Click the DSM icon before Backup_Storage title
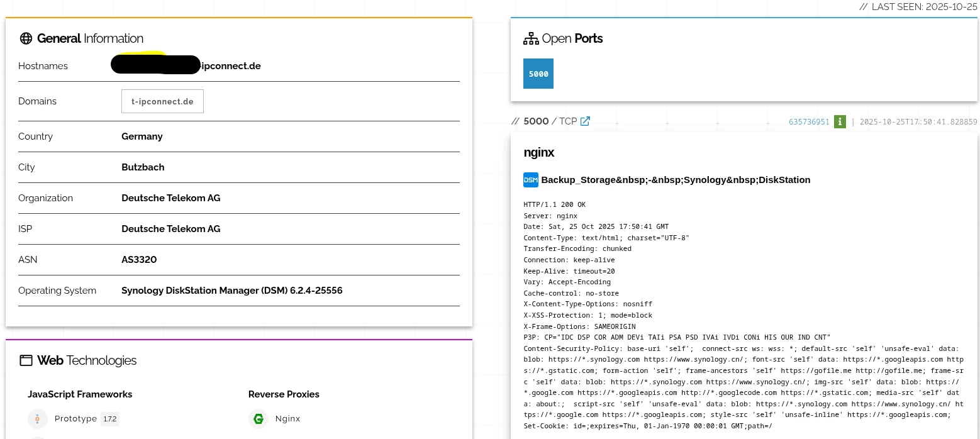 531,180
